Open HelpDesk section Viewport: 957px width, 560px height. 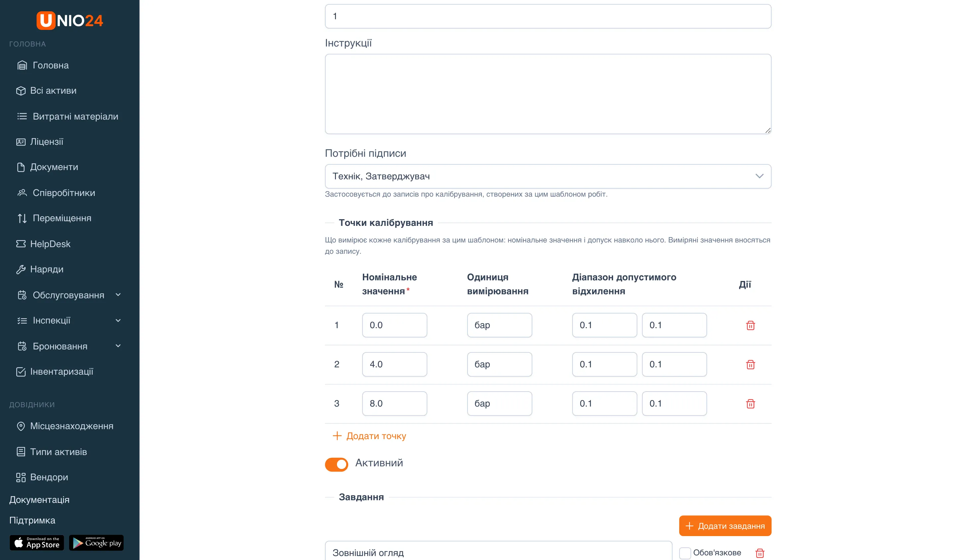pos(43,244)
